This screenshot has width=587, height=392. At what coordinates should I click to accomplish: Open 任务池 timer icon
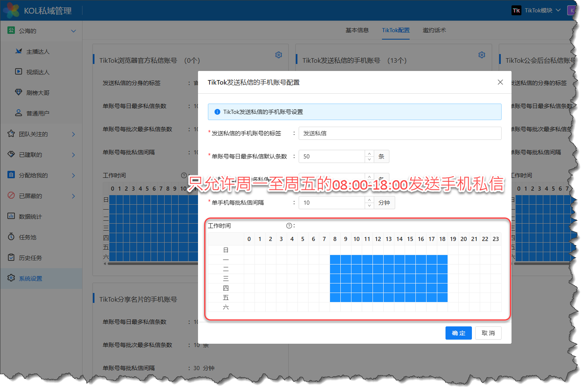tap(11, 236)
